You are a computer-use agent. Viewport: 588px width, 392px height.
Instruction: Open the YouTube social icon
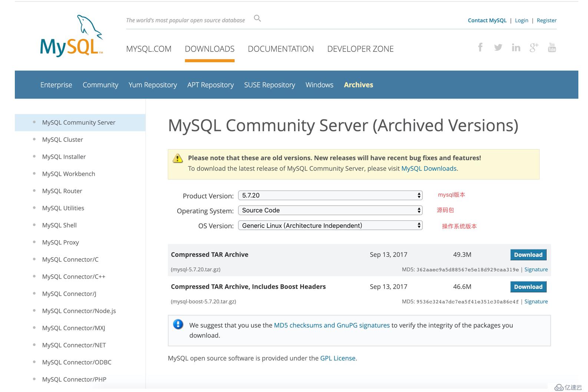tap(552, 47)
